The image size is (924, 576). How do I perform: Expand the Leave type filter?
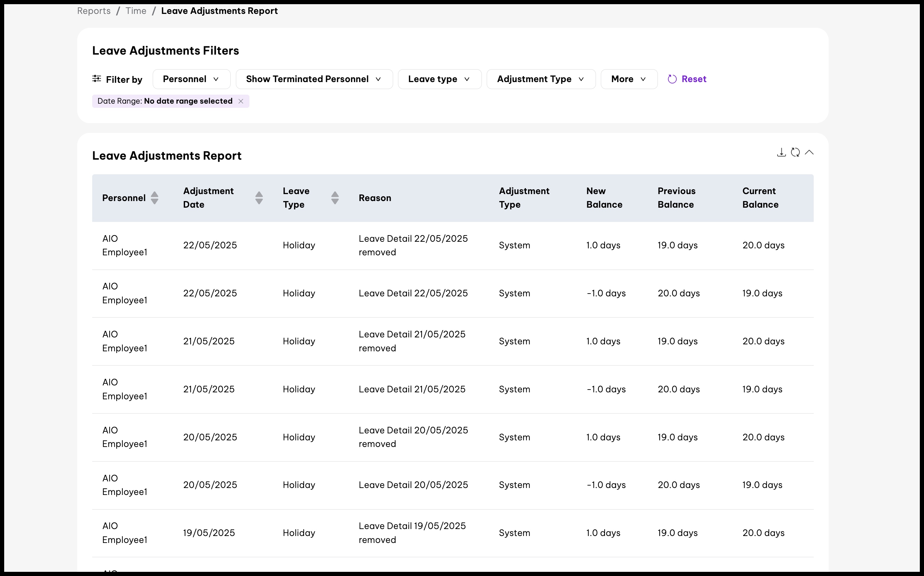439,79
